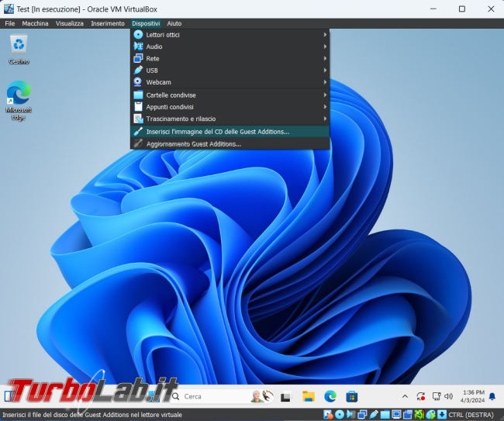
Task: Expand the arrow next to USB
Action: [326, 71]
